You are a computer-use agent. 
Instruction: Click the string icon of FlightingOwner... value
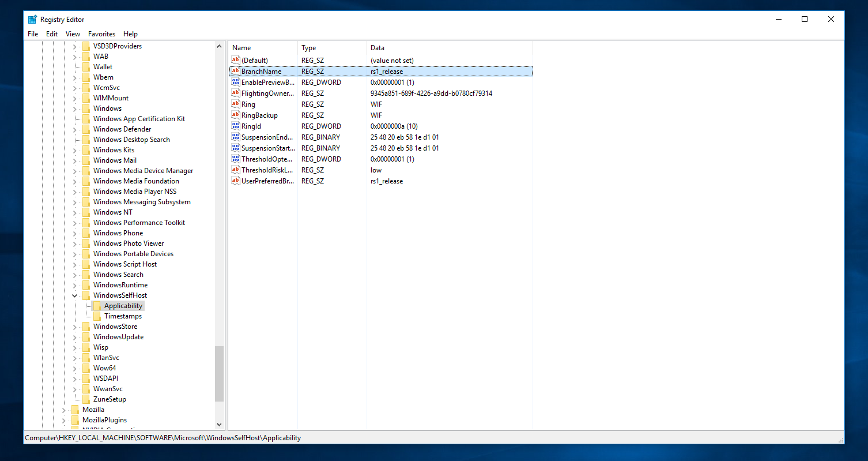coord(235,93)
